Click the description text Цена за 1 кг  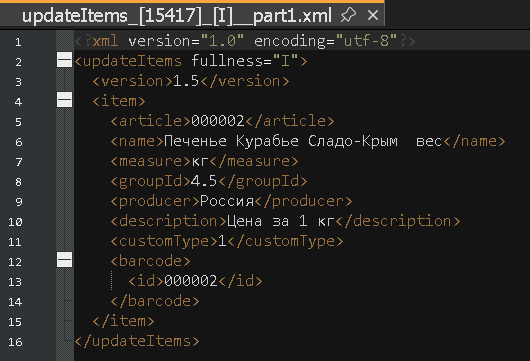pyautogui.click(x=281, y=221)
